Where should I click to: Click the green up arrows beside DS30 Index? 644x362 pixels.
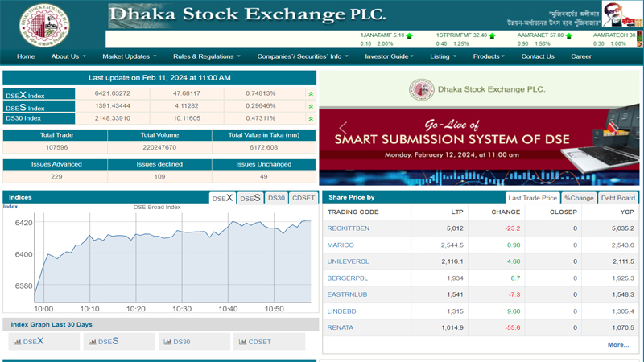[x=311, y=118]
